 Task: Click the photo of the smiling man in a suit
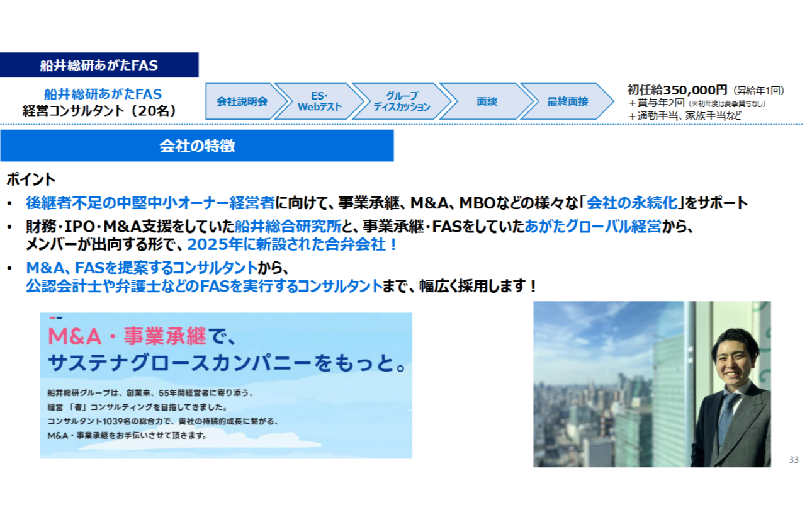652,384
